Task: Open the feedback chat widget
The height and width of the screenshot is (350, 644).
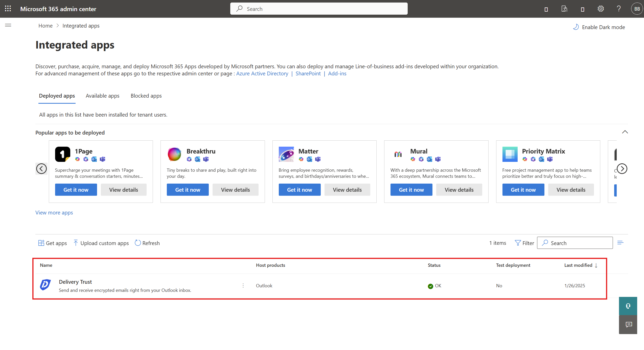Action: click(x=628, y=325)
